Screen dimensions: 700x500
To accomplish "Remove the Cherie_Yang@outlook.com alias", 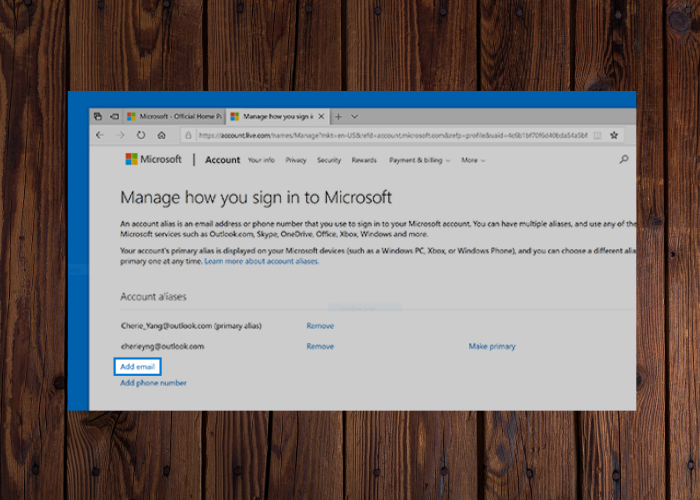I will coord(320,326).
